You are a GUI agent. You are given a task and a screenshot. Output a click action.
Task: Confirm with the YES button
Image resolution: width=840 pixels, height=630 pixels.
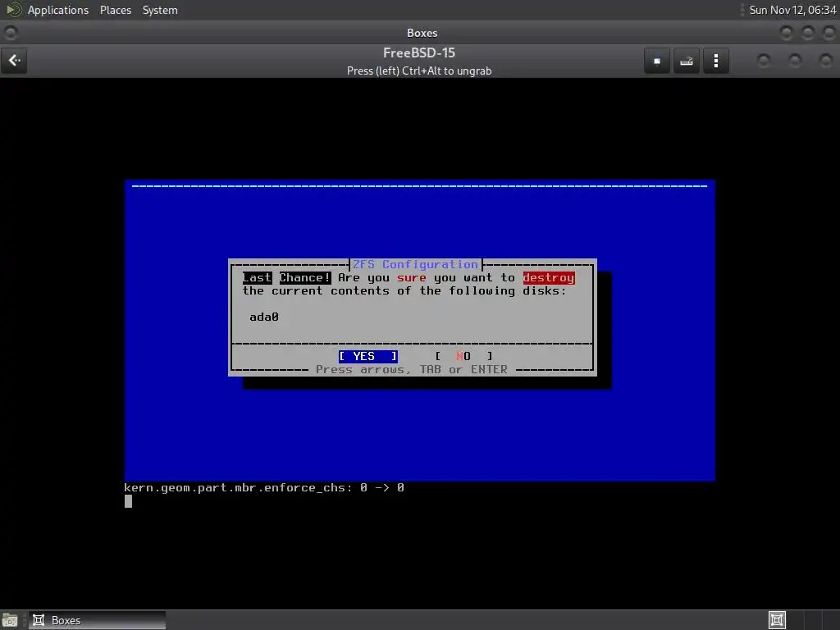point(368,356)
